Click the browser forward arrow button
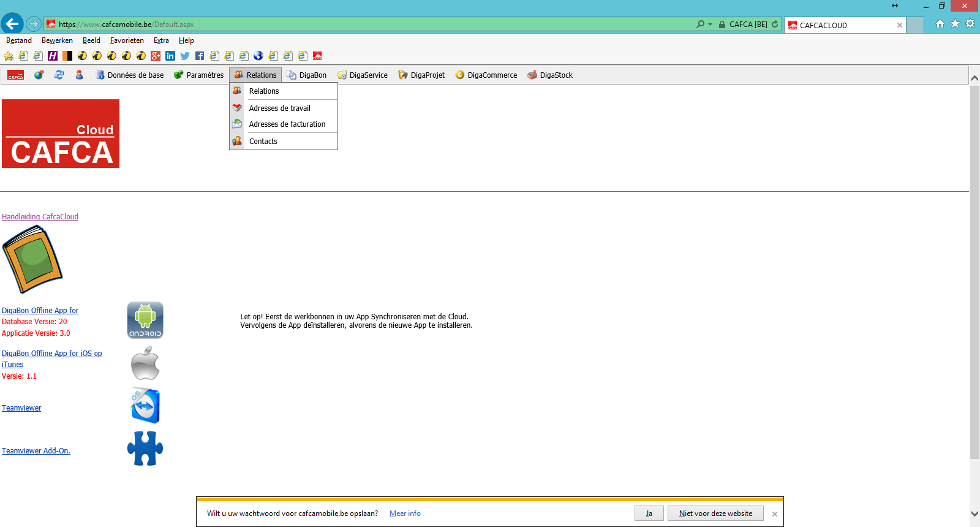Viewport: 980px width, 527px height. click(34, 24)
